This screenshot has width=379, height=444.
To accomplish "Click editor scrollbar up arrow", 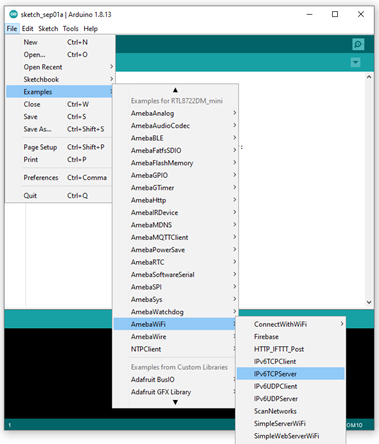I will click(x=369, y=77).
